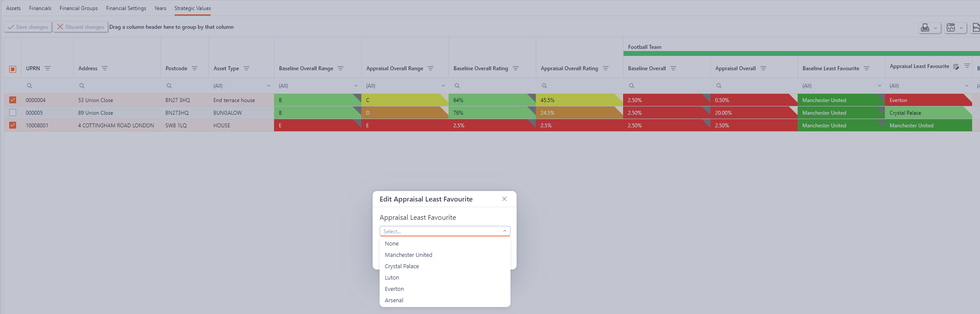Open the Address column filter menu icon
This screenshot has height=314, width=980.
(x=105, y=68)
